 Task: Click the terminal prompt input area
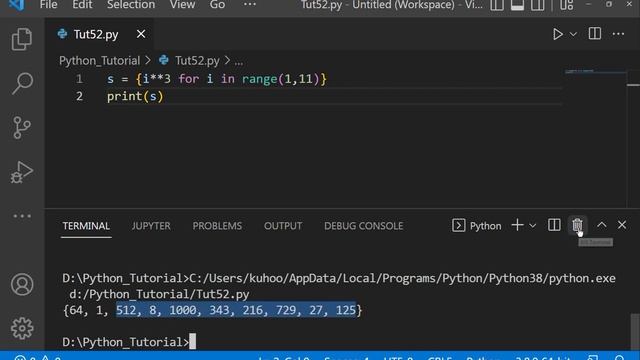(192, 342)
